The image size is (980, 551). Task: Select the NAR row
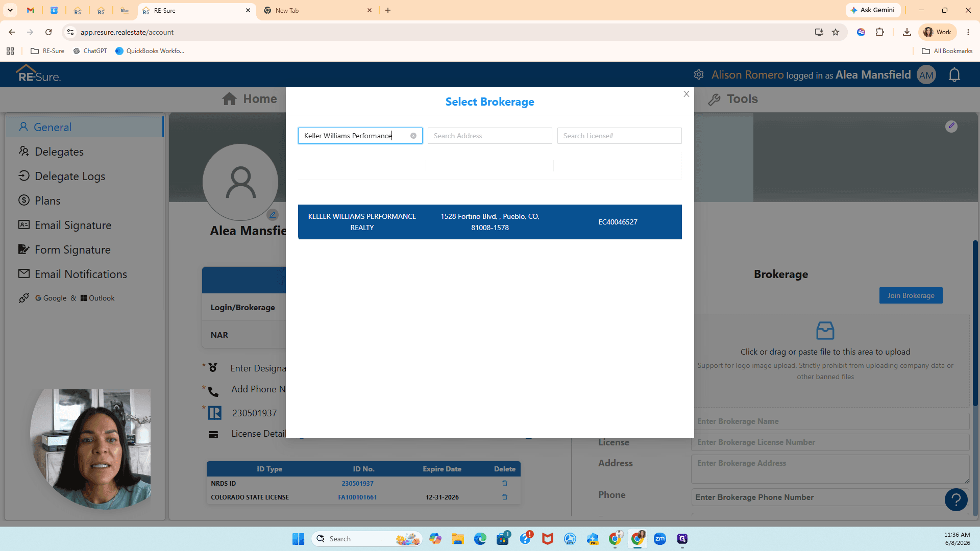click(x=244, y=335)
